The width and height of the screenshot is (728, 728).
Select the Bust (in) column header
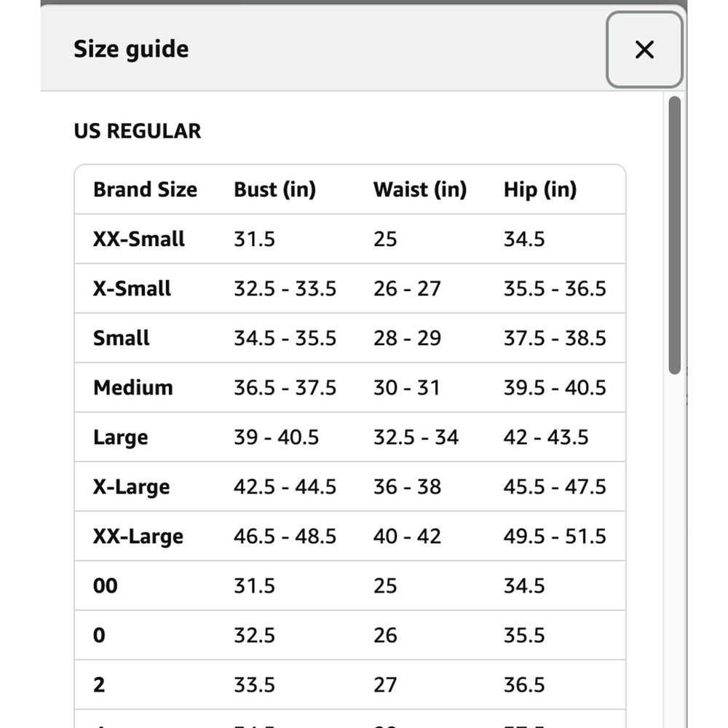pyautogui.click(x=274, y=190)
